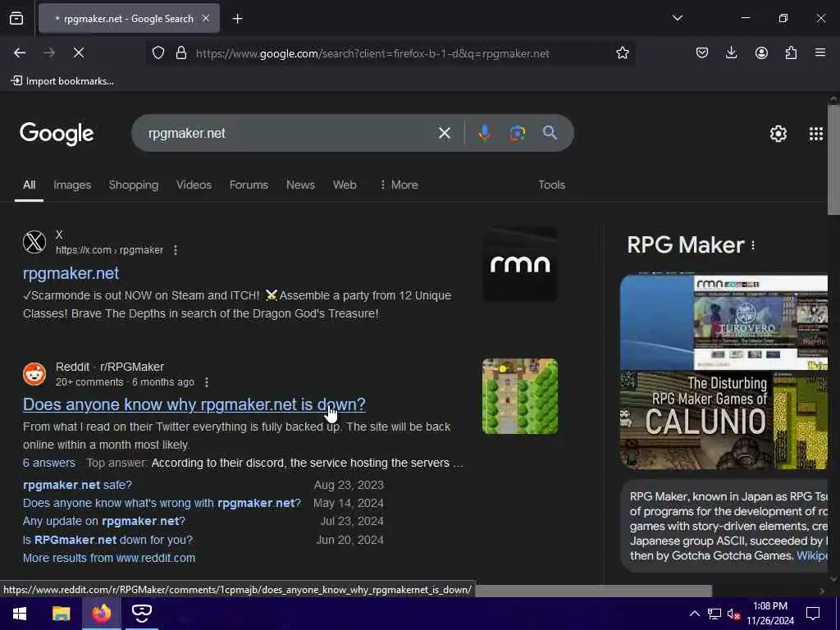Search by image with Lens icon

(x=517, y=133)
